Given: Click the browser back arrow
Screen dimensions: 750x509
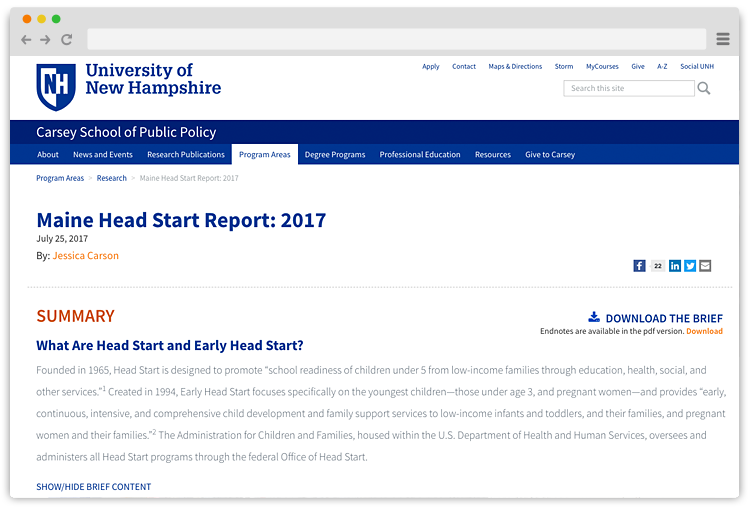Looking at the screenshot, I should [26, 40].
